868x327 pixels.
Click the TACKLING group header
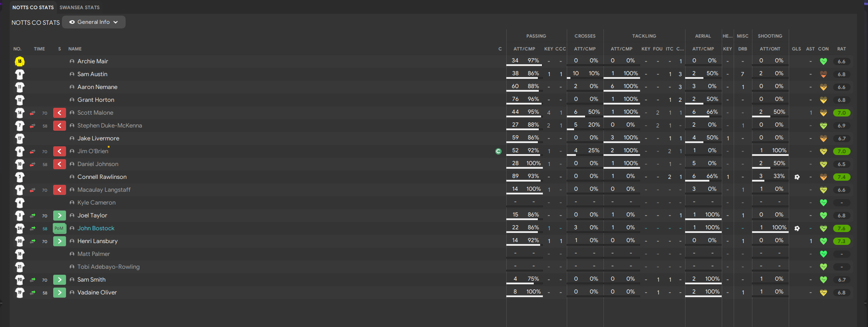644,36
